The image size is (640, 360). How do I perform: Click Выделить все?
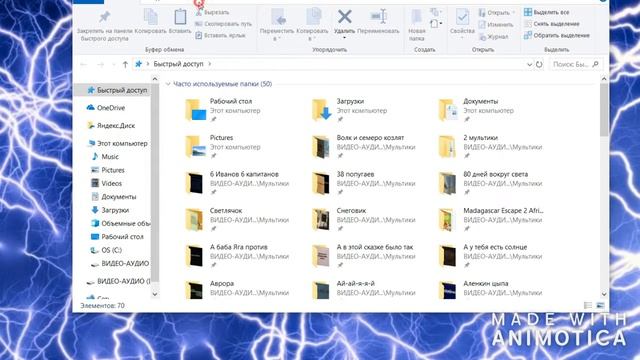pyautogui.click(x=547, y=12)
